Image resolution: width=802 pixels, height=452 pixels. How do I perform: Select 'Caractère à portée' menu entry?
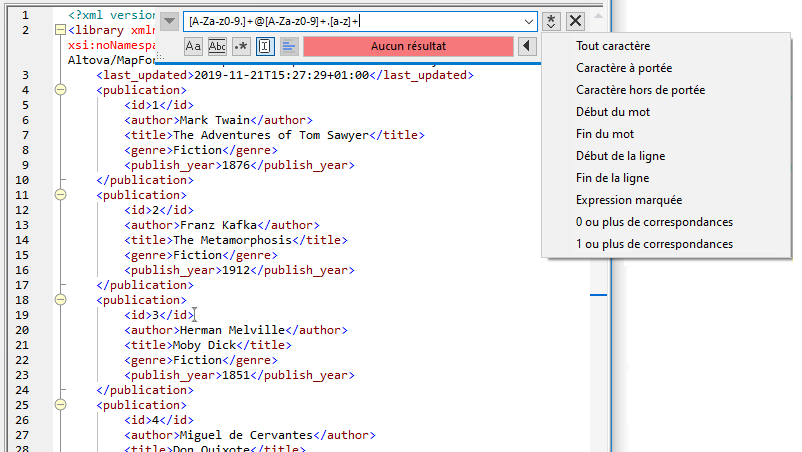[624, 68]
